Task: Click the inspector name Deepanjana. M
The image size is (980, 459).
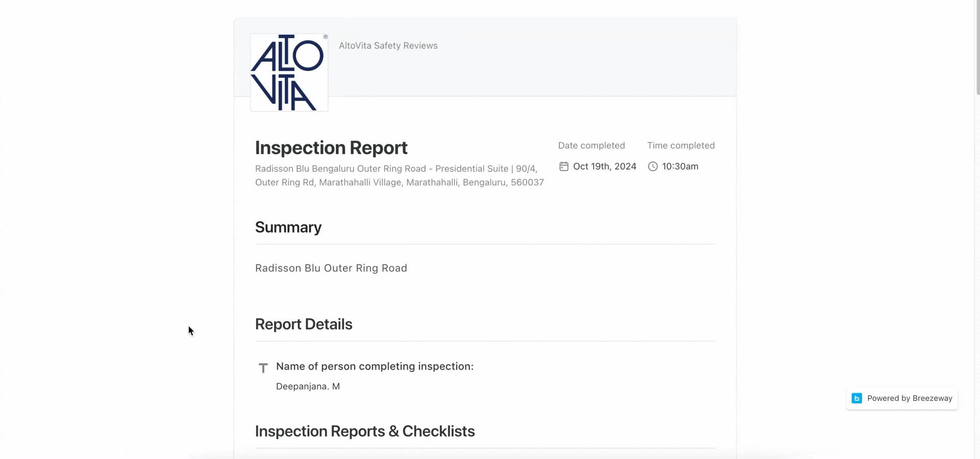Action: coord(308,387)
